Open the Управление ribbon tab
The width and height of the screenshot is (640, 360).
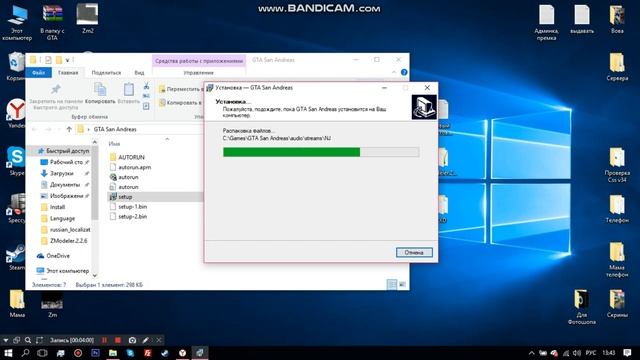[198, 73]
